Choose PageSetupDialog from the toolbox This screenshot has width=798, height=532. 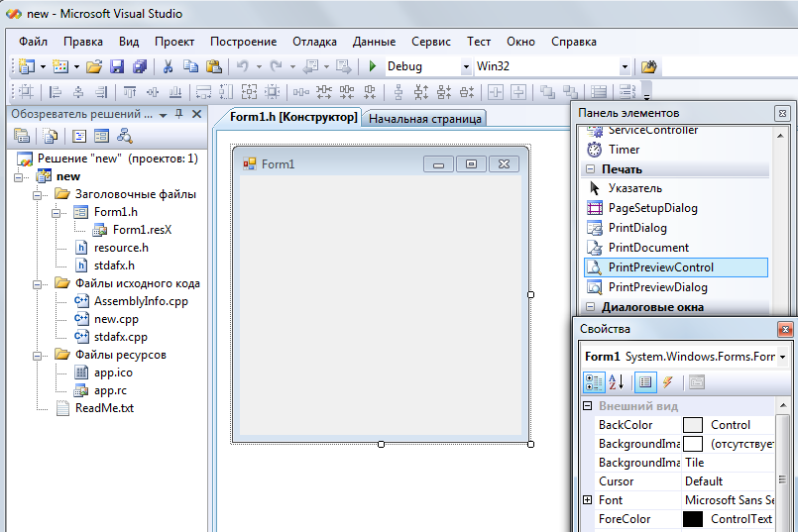(x=652, y=208)
